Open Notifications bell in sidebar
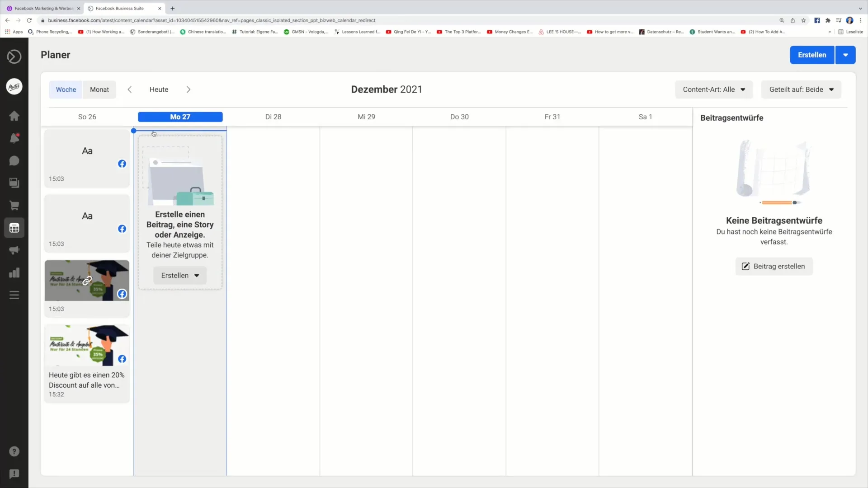 pyautogui.click(x=14, y=138)
